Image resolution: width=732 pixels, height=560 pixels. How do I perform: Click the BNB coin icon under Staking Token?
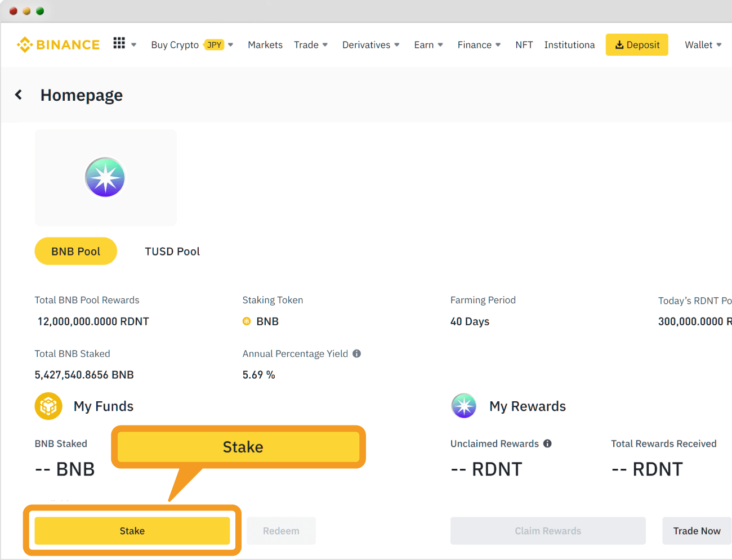pos(247,321)
